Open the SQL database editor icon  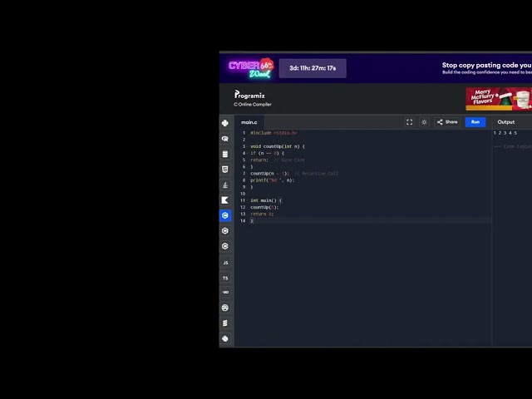(x=225, y=154)
